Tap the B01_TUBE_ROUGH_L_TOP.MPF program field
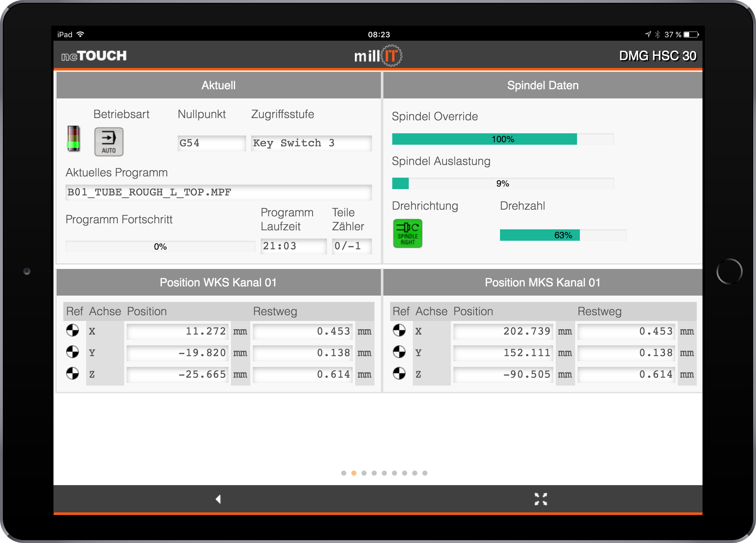This screenshot has width=756, height=543. pos(218,192)
